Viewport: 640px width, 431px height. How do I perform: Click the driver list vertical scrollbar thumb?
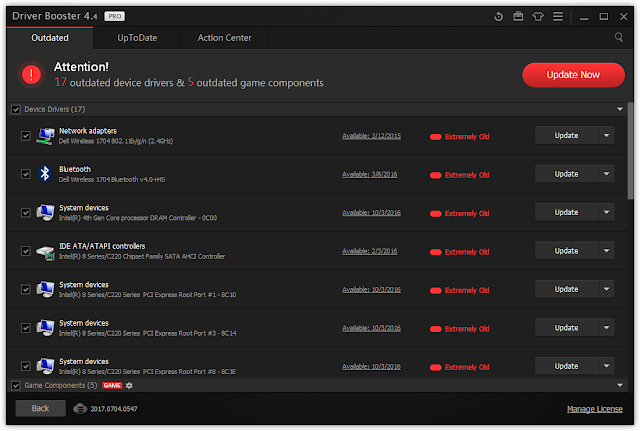pyautogui.click(x=630, y=151)
